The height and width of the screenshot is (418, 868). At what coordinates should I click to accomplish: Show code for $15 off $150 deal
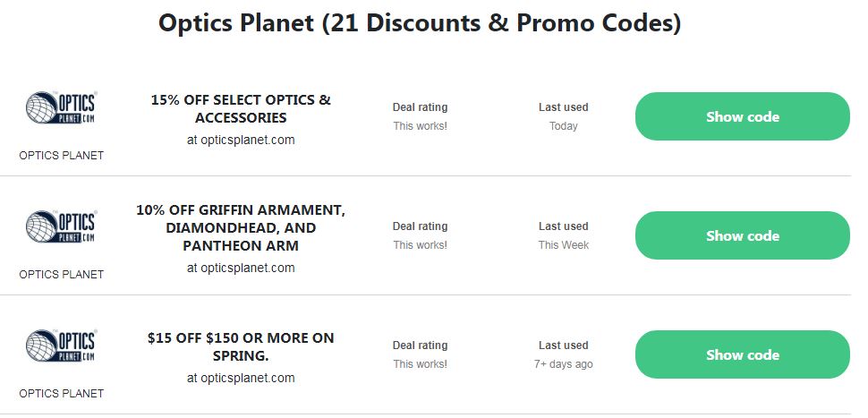(x=742, y=354)
